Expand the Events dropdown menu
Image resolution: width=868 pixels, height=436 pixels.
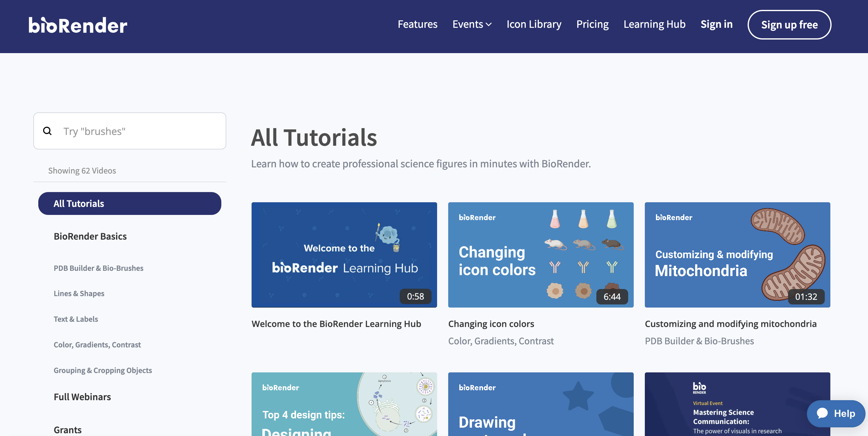pyautogui.click(x=472, y=24)
